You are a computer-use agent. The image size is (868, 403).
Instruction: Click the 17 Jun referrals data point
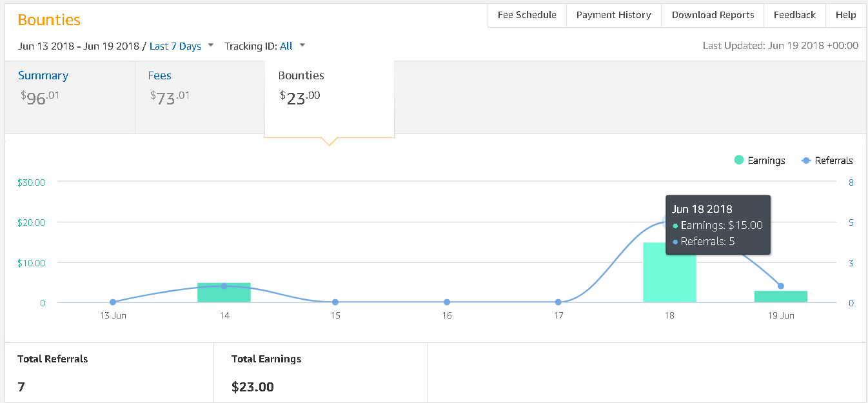tap(558, 302)
